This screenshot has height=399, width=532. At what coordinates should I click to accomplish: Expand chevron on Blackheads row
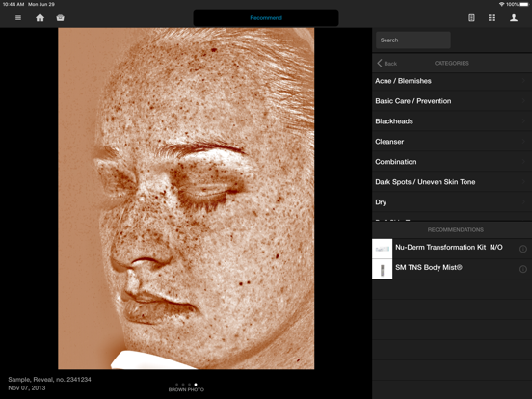point(524,121)
